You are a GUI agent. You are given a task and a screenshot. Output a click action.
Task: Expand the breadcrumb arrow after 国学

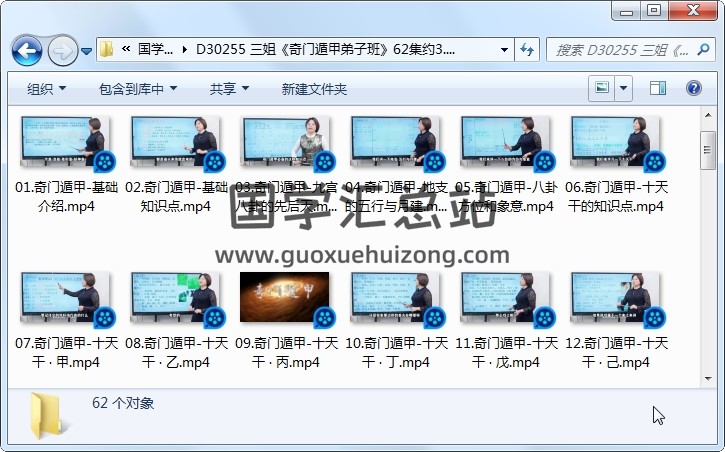tap(184, 49)
